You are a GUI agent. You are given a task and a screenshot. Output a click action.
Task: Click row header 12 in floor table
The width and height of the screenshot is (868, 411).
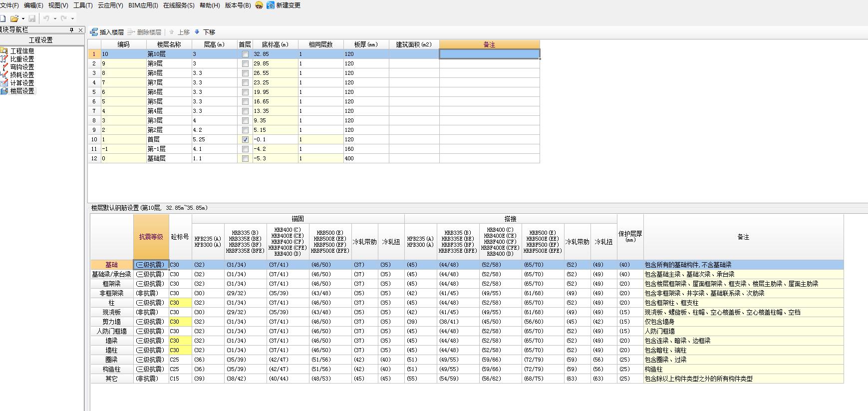click(x=94, y=158)
